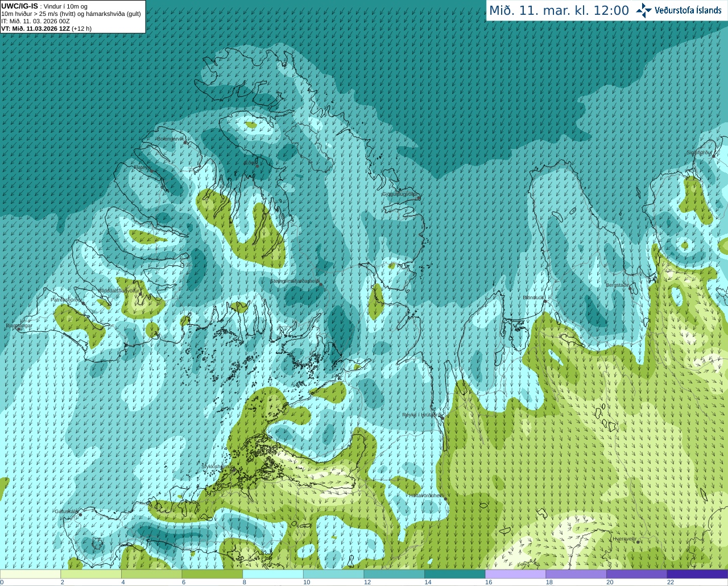The height and width of the screenshot is (586, 728).
Task: Pick the 6–8 m/s olive green legend swatch
Action: 212,574
